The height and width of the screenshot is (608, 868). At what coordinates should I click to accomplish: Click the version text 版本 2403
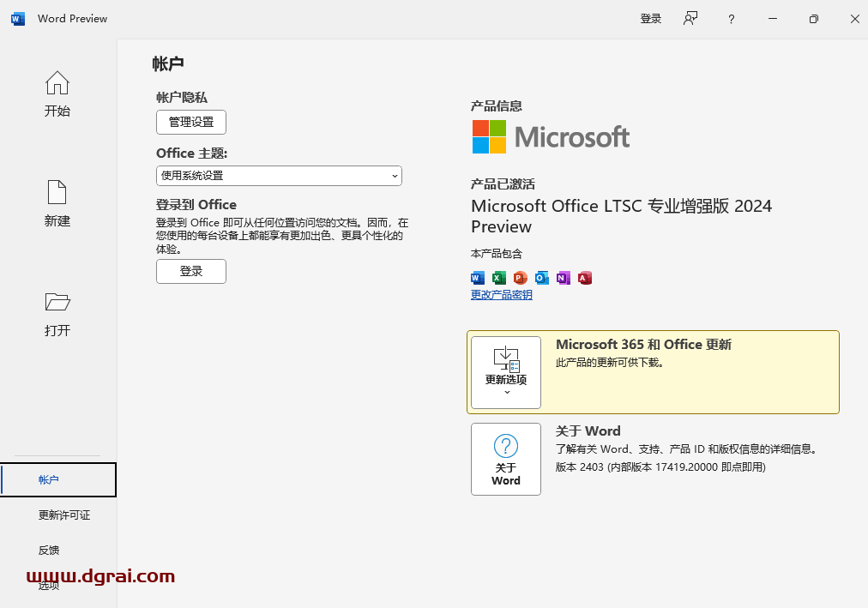click(x=660, y=467)
